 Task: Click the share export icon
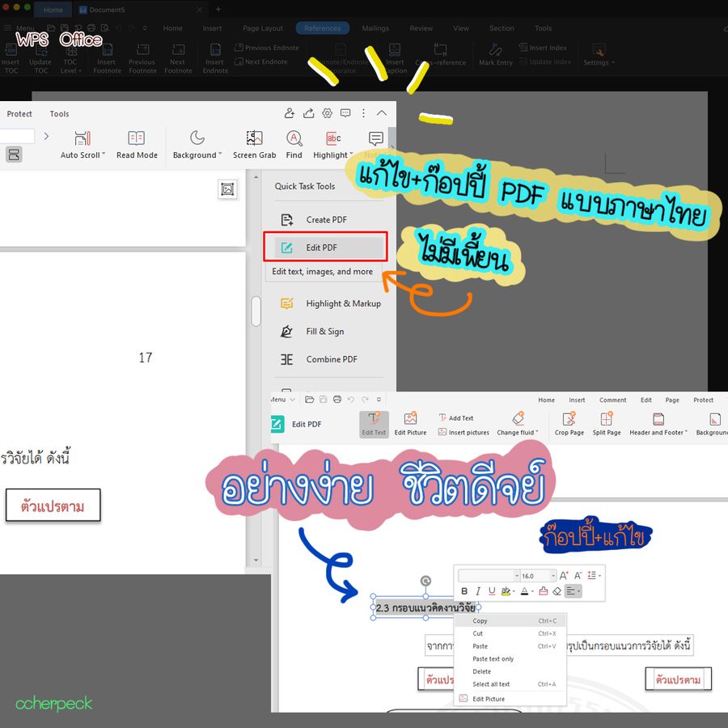308,112
